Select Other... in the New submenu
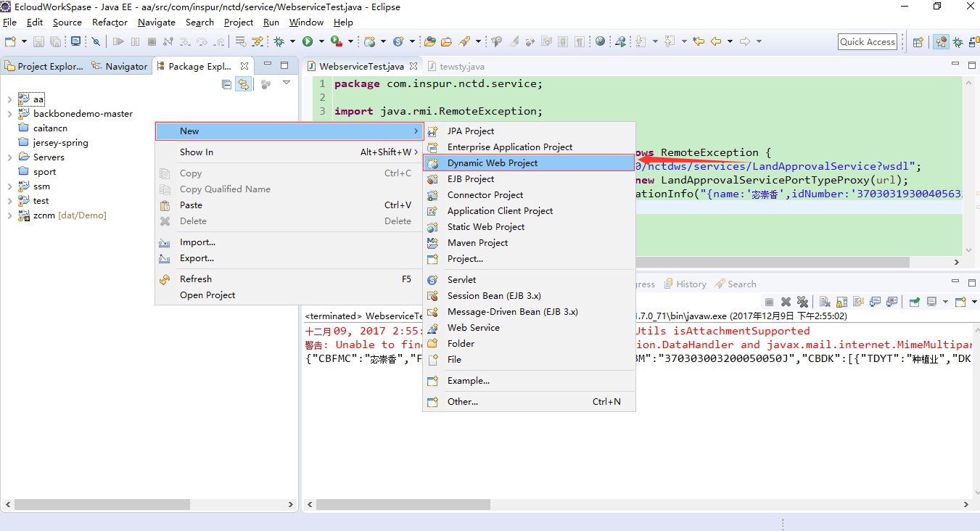980x531 pixels. click(528, 402)
